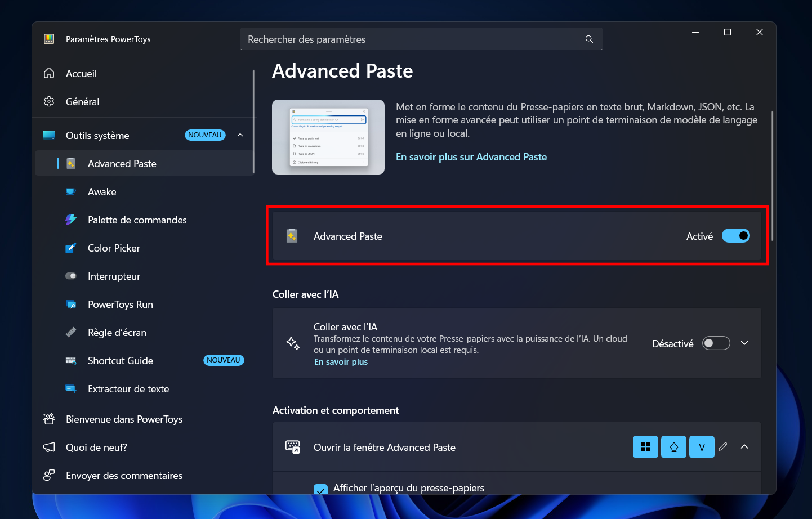Click the V key shortcut tile
The height and width of the screenshot is (519, 812).
click(702, 447)
